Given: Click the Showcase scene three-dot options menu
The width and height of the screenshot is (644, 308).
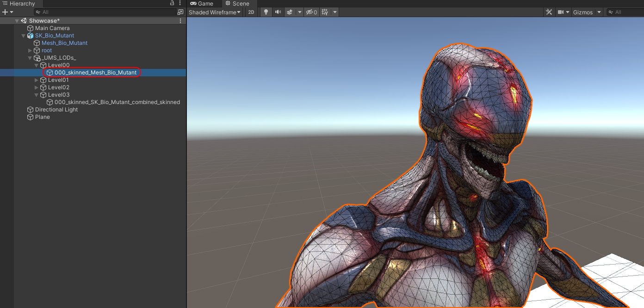Looking at the screenshot, I should coord(180,21).
